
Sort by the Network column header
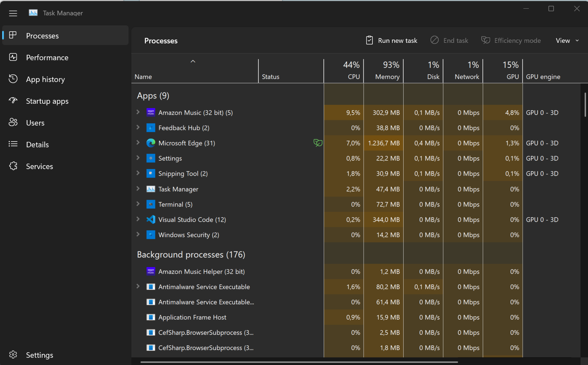(x=463, y=71)
